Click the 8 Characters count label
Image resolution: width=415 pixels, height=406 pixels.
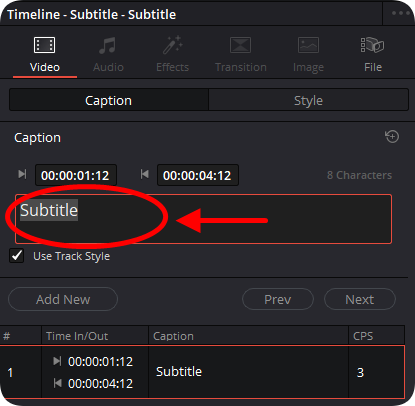pos(359,175)
